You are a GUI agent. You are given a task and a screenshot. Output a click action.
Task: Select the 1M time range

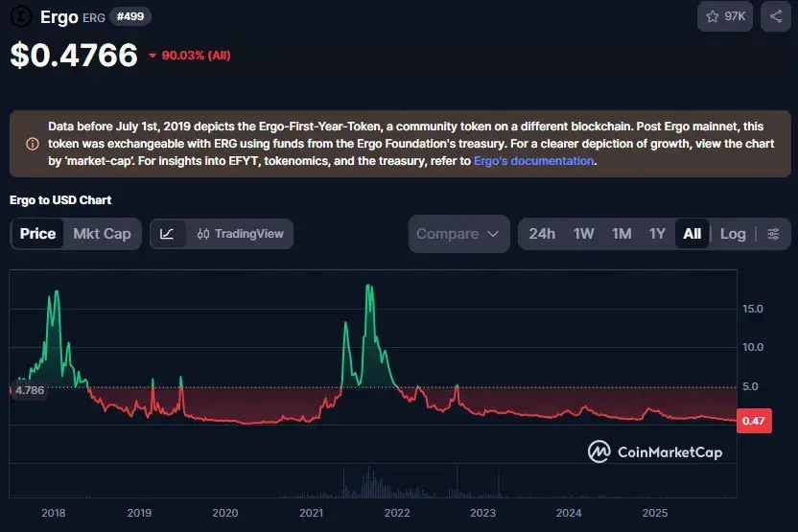coord(622,234)
